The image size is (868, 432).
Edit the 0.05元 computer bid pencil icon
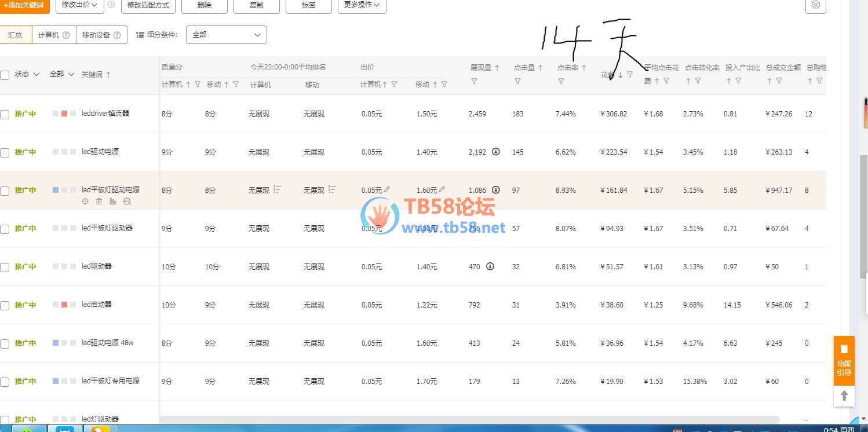387,189
